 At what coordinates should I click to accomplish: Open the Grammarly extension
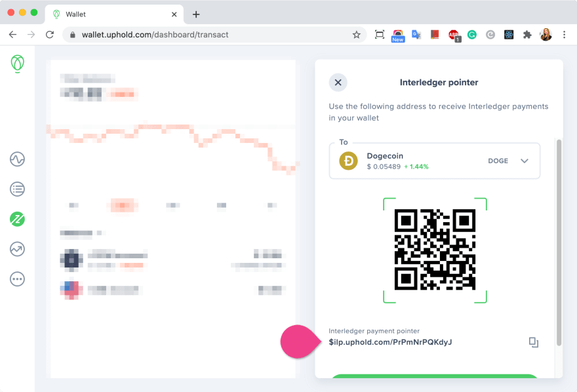(x=471, y=35)
